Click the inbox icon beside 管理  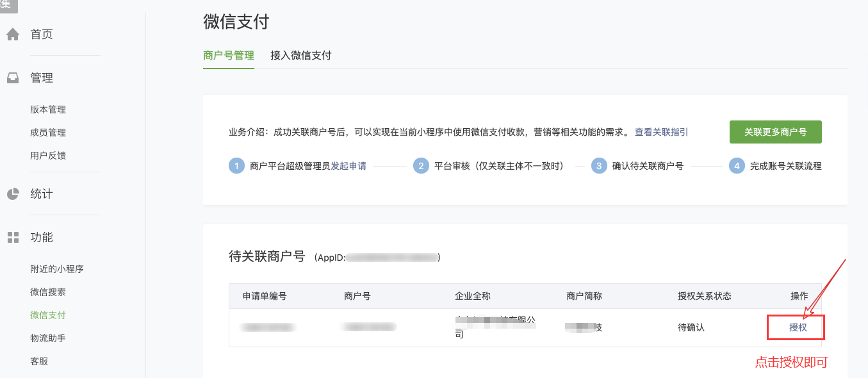13,78
